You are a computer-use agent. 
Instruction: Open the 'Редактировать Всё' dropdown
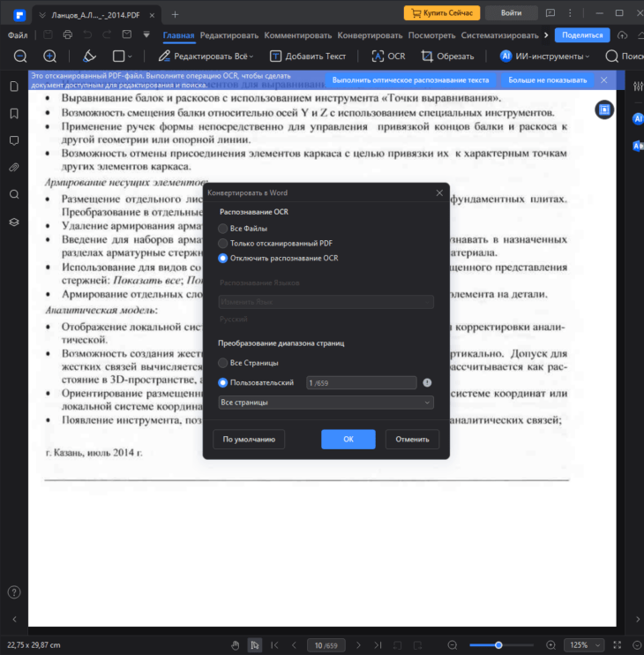[206, 56]
